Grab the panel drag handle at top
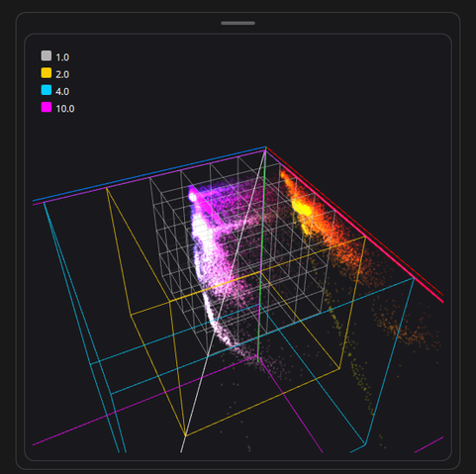The height and width of the screenshot is (474, 476). coord(238,23)
